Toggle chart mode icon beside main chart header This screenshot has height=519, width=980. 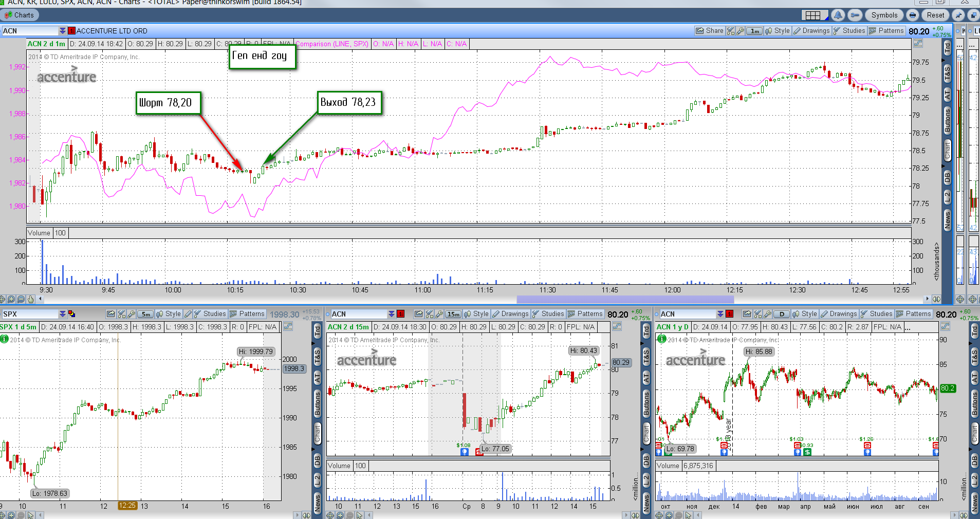[x=918, y=44]
